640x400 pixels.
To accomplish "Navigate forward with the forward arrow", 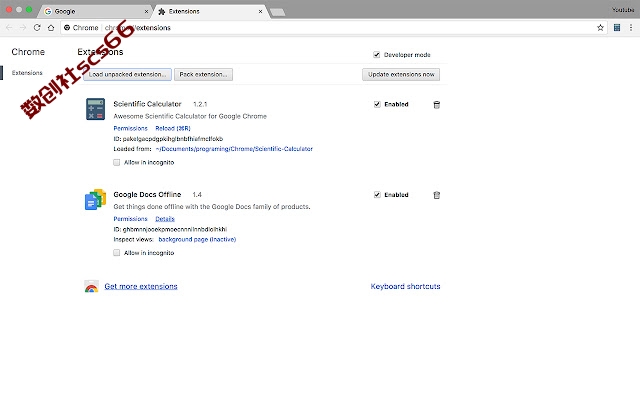I will tap(23, 28).
